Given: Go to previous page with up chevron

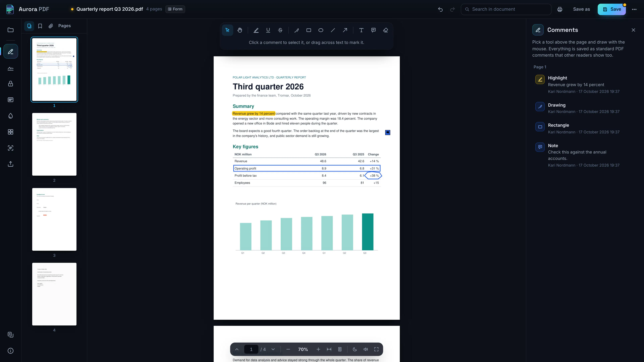Looking at the screenshot, I should [237, 349].
